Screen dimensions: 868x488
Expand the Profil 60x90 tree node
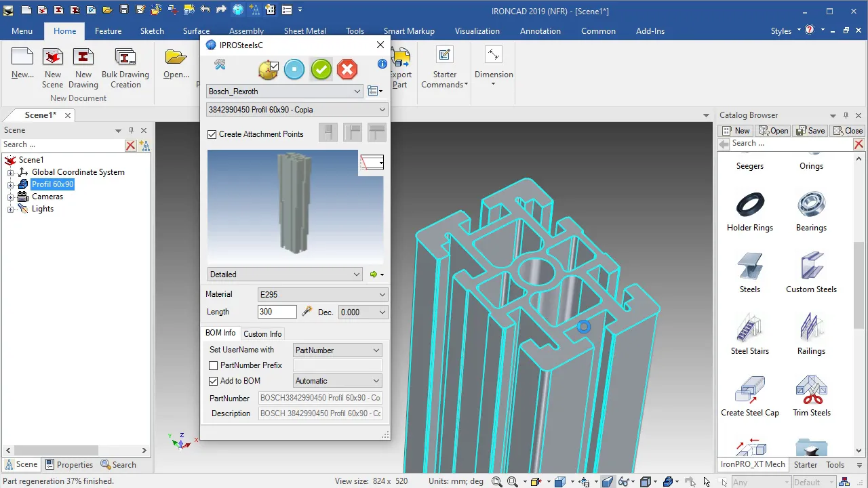[x=11, y=184]
